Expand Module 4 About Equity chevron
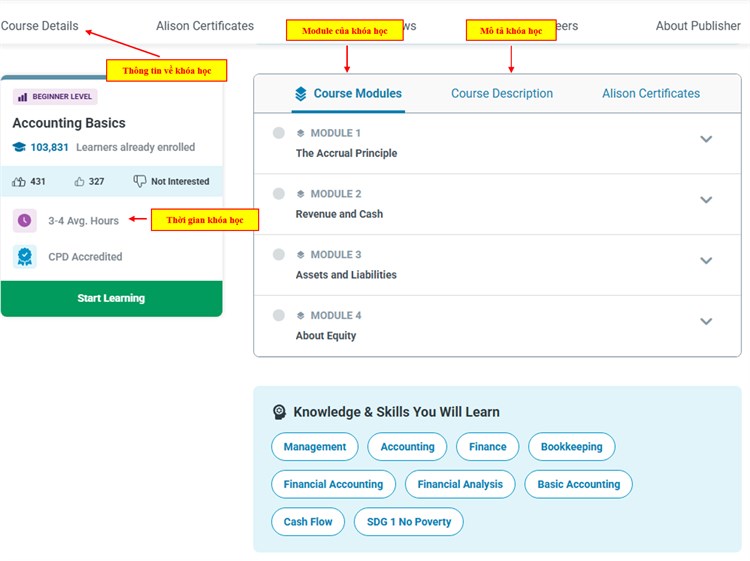Screen dimensions: 750x561 [706, 322]
